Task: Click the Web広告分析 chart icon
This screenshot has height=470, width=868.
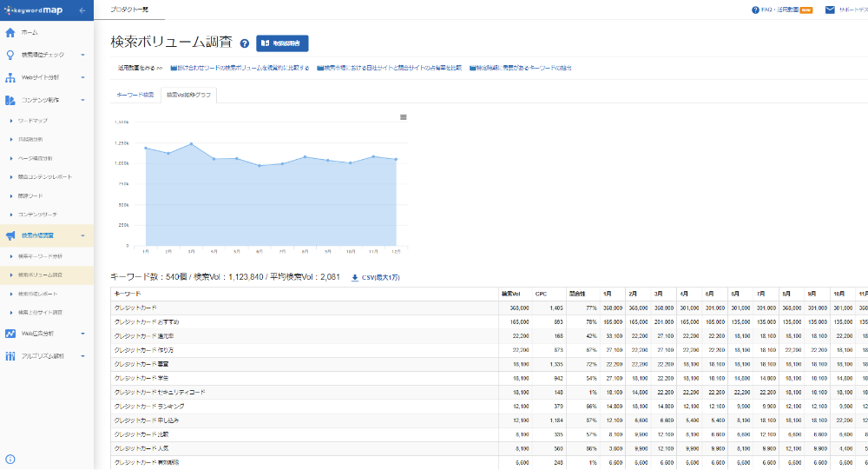Action: [10, 333]
